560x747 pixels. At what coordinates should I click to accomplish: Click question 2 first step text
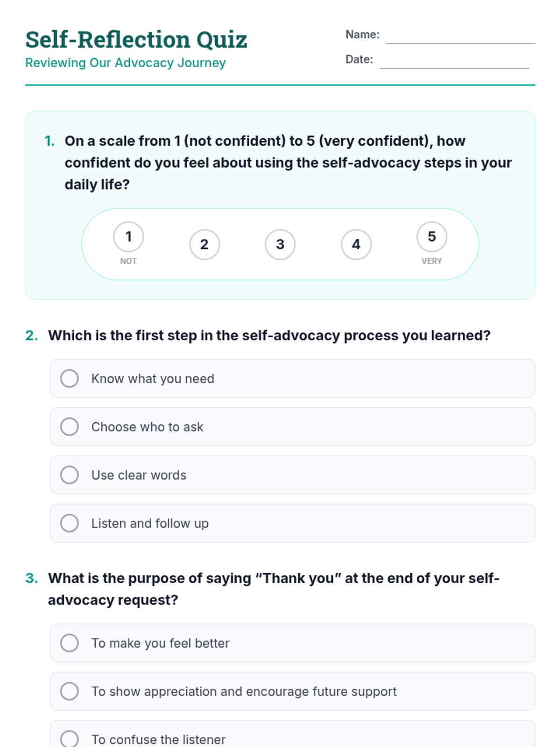(269, 336)
